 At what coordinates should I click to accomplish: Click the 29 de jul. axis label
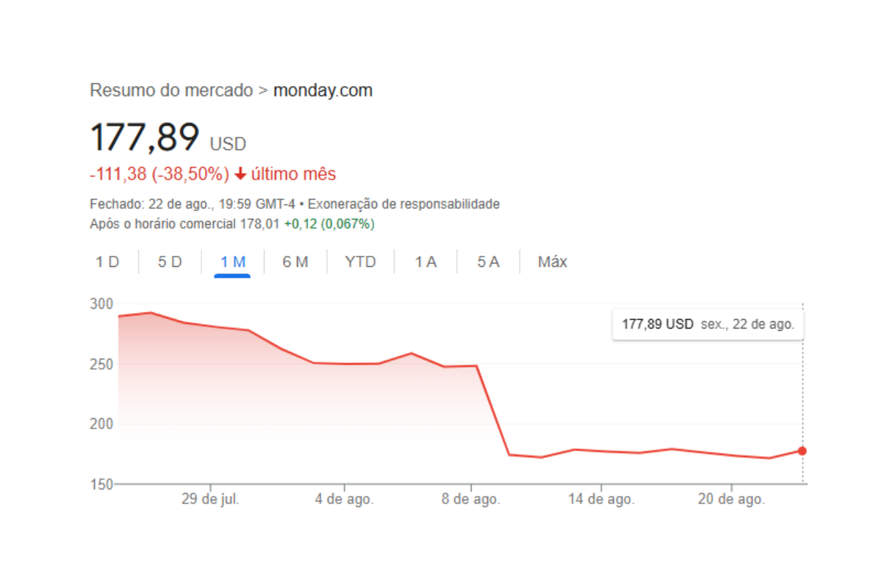(210, 499)
